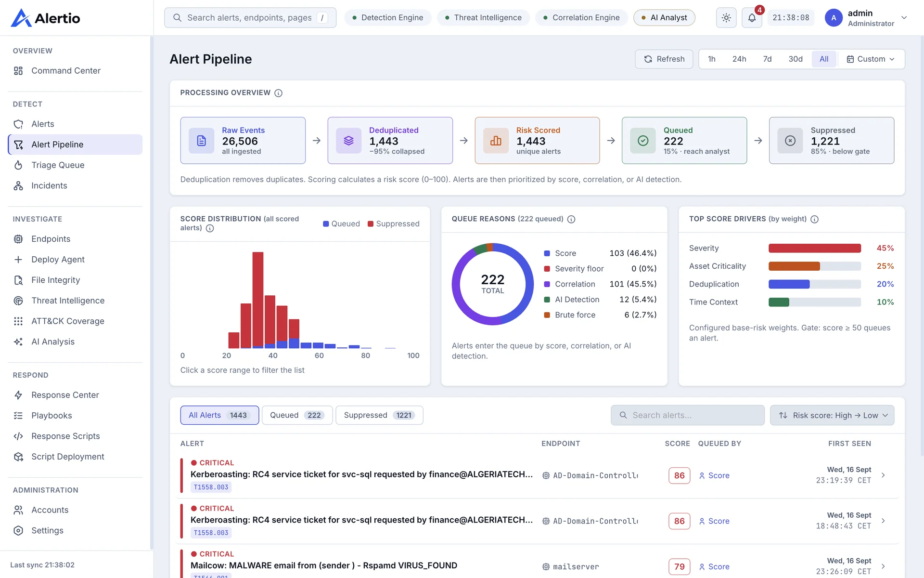The width and height of the screenshot is (924, 578).
Task: Expand the admin account menu chevron
Action: (x=904, y=18)
